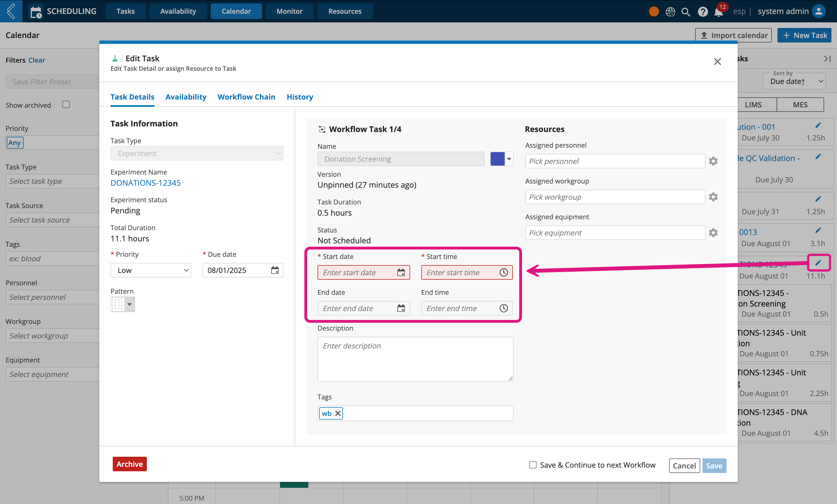Viewport: 837px width, 504px height.
Task: Open the Sort by Due date dropdown
Action: 794,81
